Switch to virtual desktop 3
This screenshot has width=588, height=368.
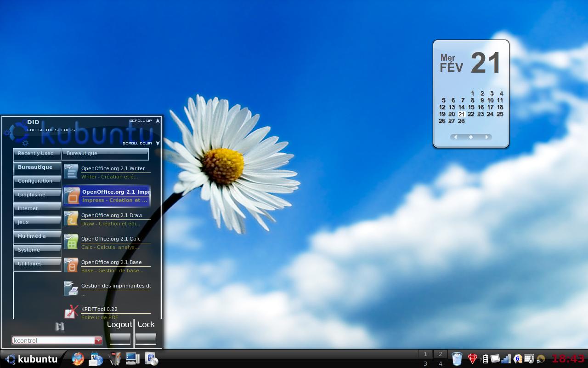point(425,363)
